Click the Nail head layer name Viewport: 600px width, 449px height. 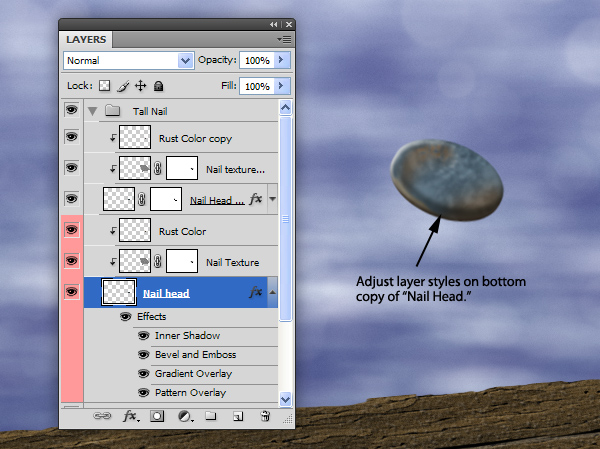[x=166, y=293]
